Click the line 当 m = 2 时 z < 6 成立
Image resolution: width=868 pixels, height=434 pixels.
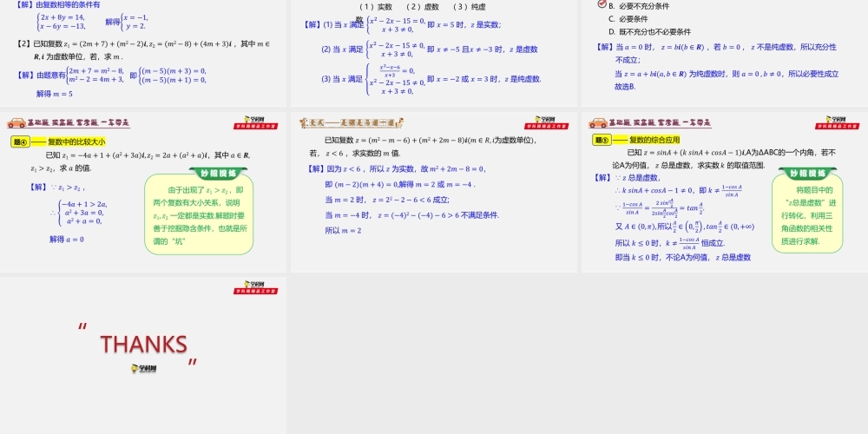(x=387, y=200)
